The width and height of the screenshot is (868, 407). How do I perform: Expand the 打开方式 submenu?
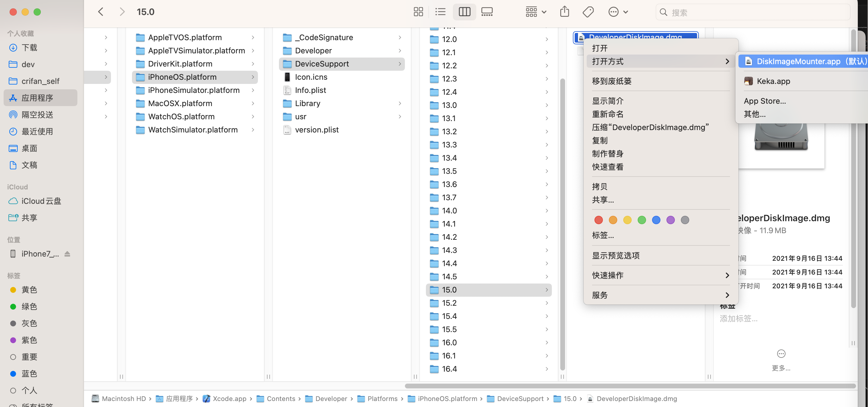point(660,61)
